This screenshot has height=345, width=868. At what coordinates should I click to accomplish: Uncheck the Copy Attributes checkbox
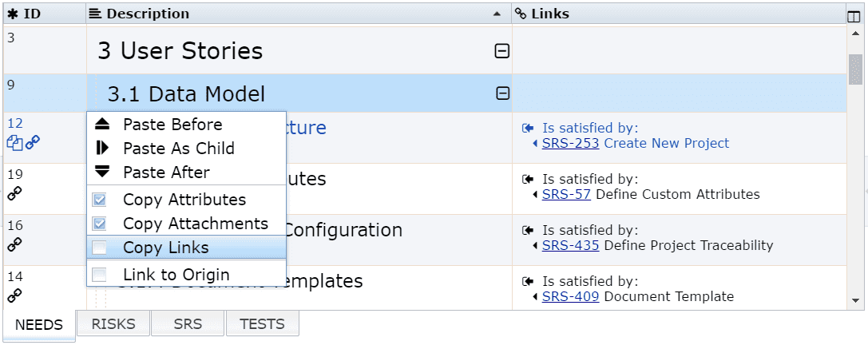[100, 200]
